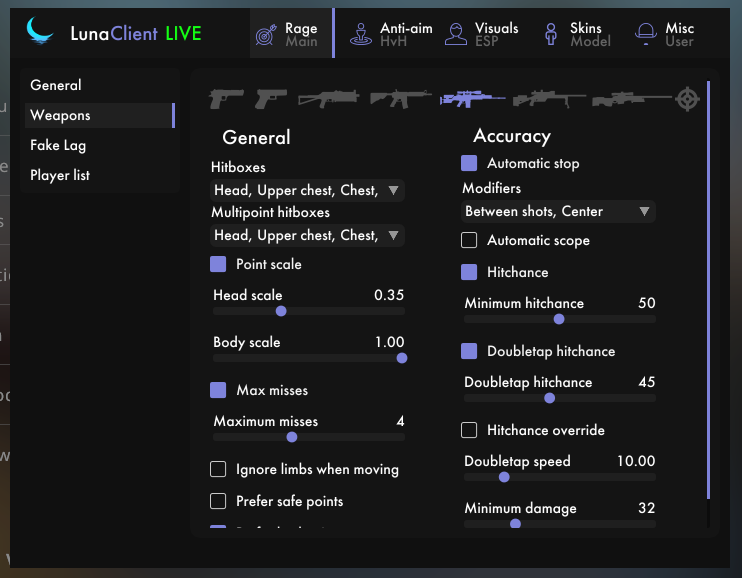Enable Hitchance override checkbox

point(469,430)
